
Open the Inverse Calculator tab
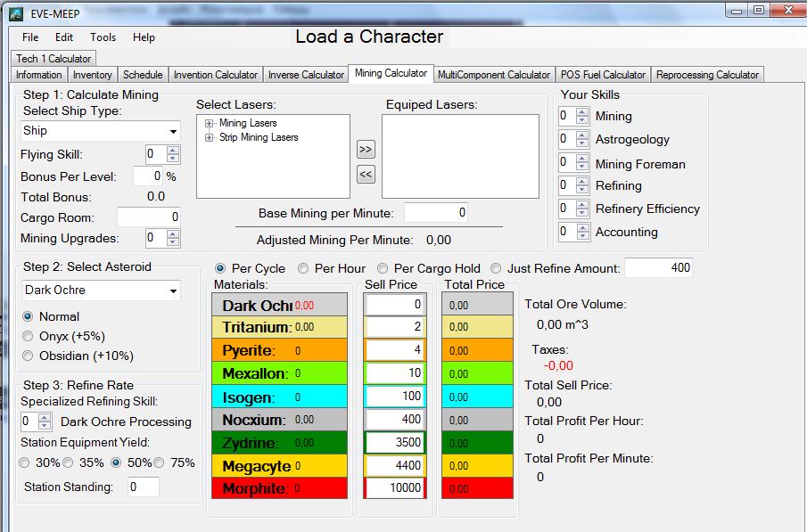(x=306, y=75)
